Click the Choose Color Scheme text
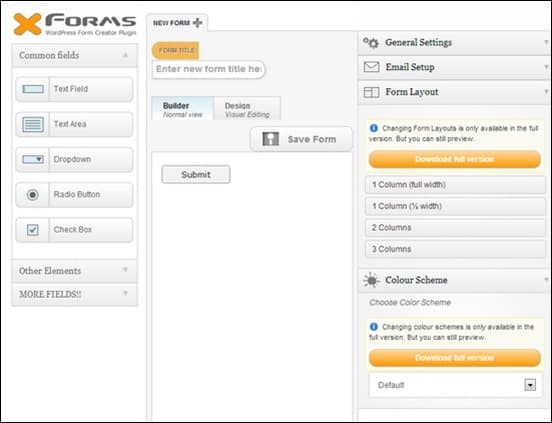Viewport: 552px width, 423px height. tap(410, 303)
